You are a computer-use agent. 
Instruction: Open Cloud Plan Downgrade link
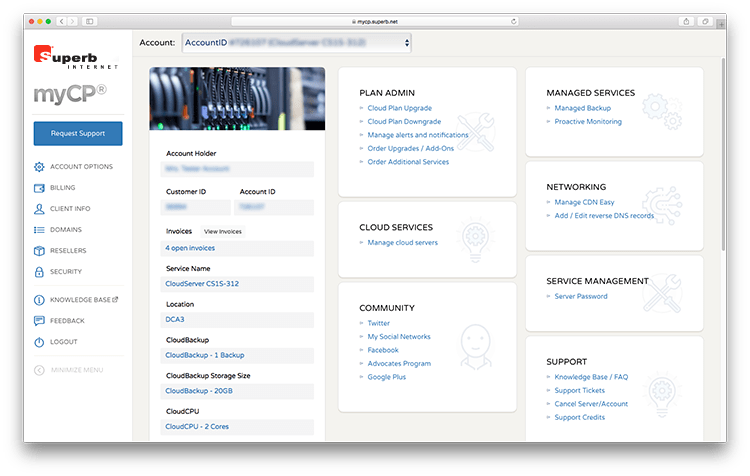tap(404, 122)
